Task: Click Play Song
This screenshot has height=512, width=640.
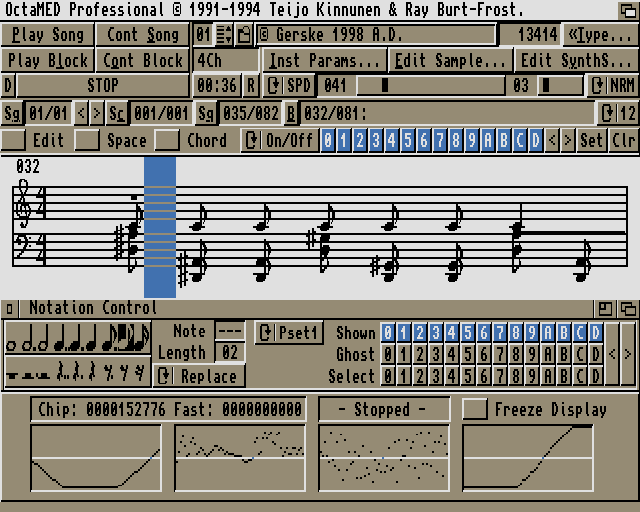Action: 48,34
